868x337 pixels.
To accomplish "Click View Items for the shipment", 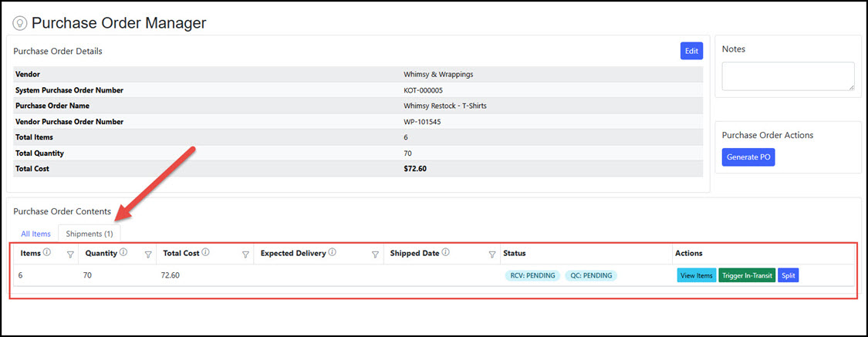I will (x=695, y=275).
